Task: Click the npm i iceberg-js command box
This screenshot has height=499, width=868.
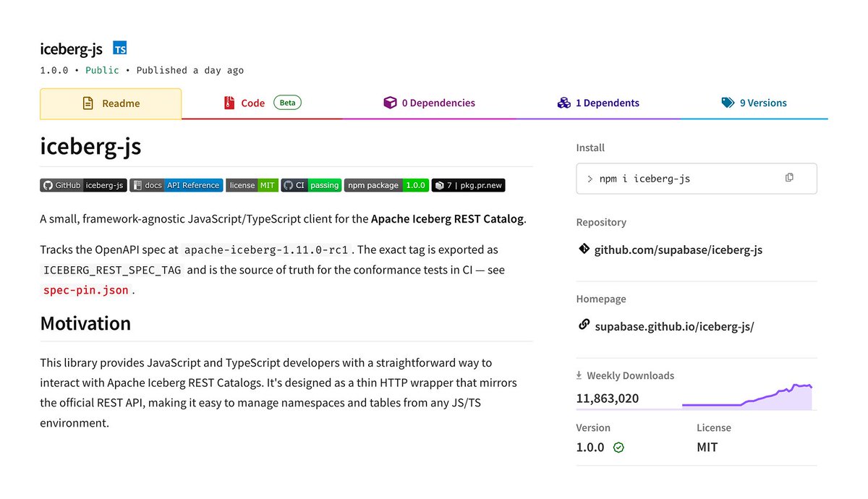Action: [697, 179]
